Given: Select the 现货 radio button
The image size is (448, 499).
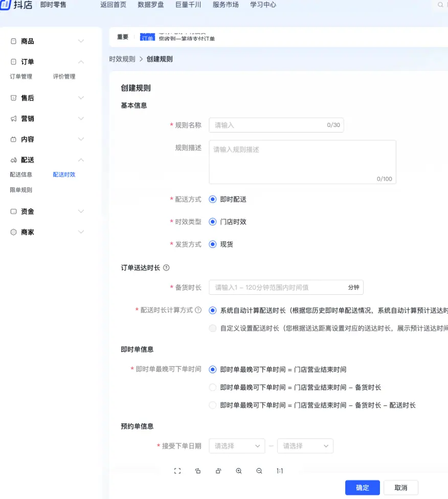Looking at the screenshot, I should click(x=213, y=245).
